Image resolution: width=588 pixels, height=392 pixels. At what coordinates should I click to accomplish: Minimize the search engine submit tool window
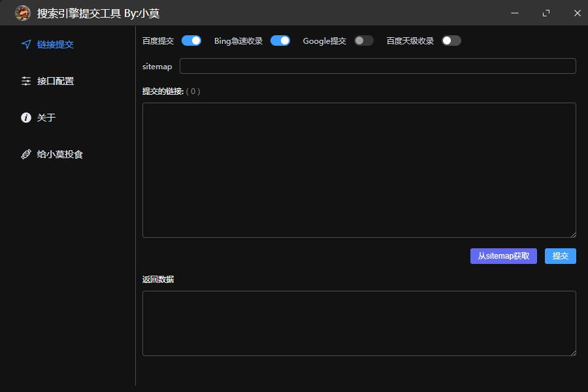click(515, 13)
